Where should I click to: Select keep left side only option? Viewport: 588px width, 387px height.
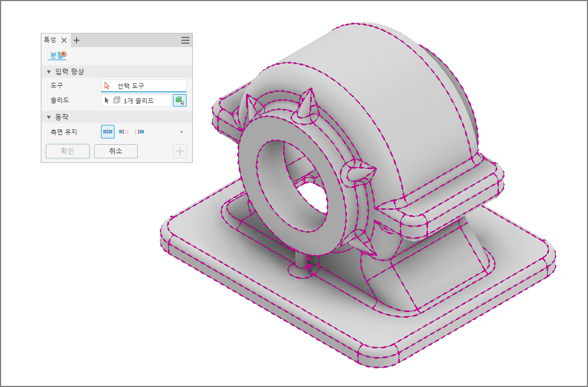(124, 132)
